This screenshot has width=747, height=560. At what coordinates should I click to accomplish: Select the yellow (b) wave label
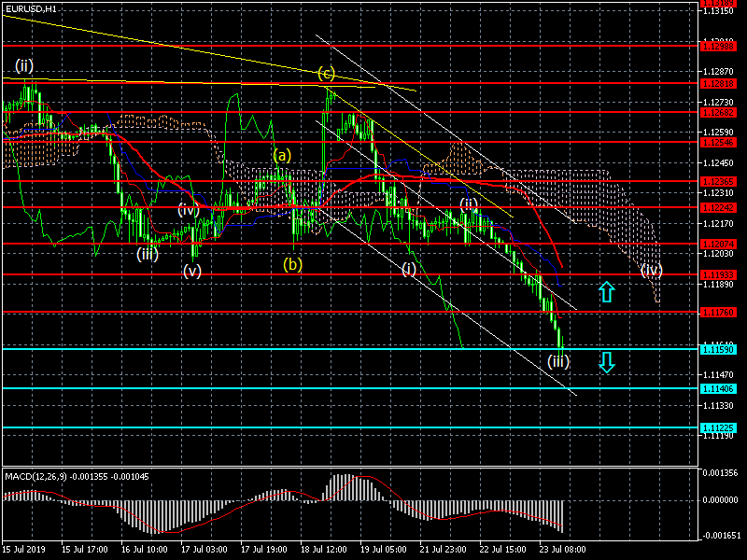tap(293, 264)
